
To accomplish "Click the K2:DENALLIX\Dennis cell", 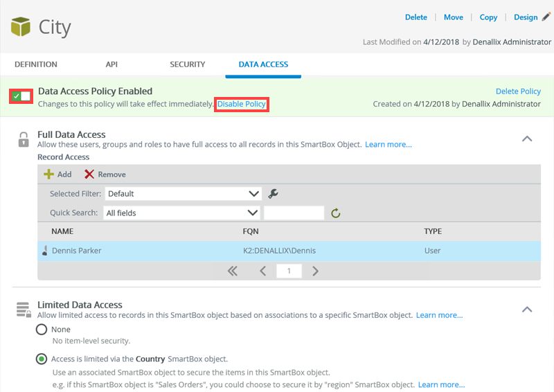I will pos(279,251).
